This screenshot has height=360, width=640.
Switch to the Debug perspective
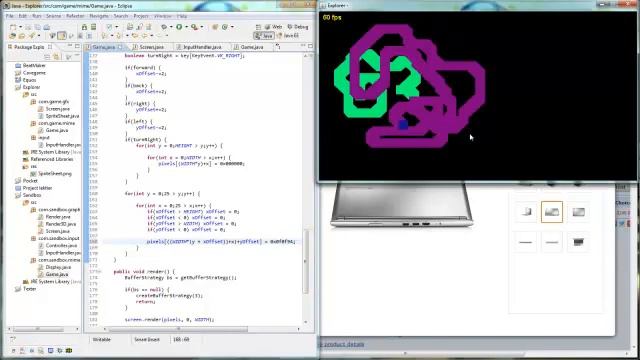[298, 27]
